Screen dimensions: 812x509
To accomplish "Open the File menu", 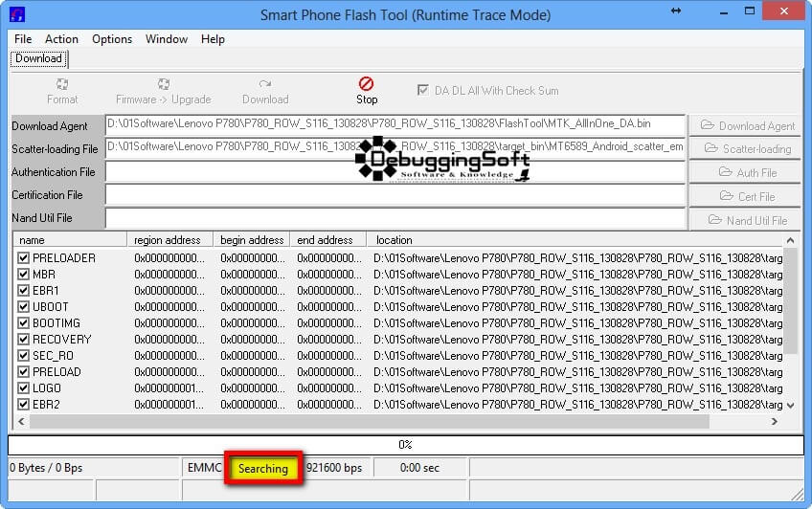I will pos(23,39).
